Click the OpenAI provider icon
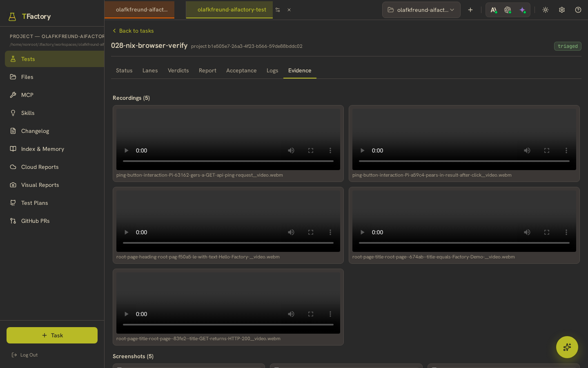This screenshot has width=588, height=368. [508, 10]
